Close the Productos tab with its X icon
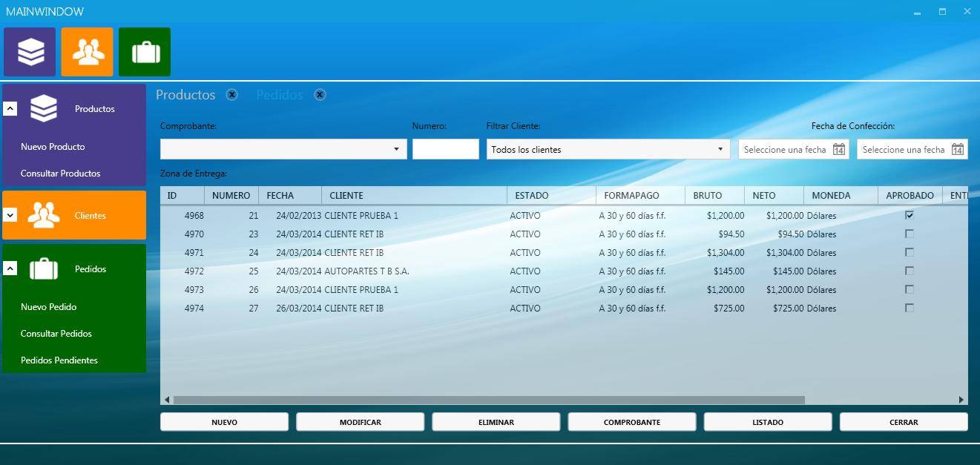This screenshot has height=465, width=980. click(x=232, y=95)
